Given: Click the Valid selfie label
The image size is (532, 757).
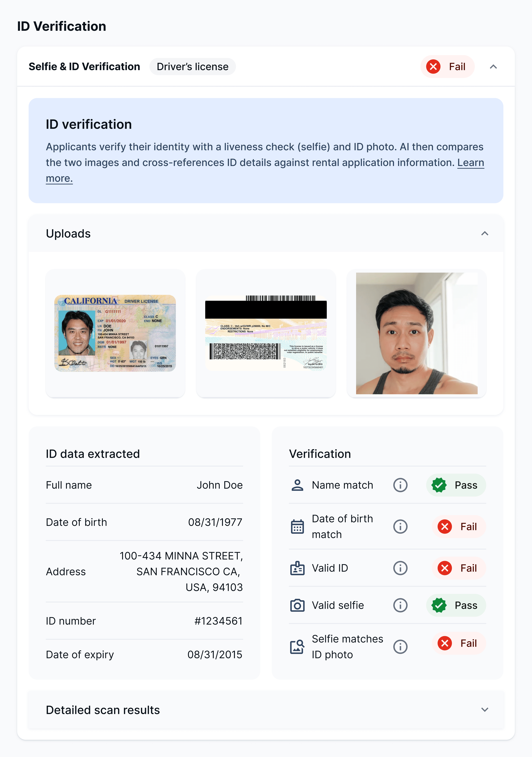Looking at the screenshot, I should click(x=338, y=605).
